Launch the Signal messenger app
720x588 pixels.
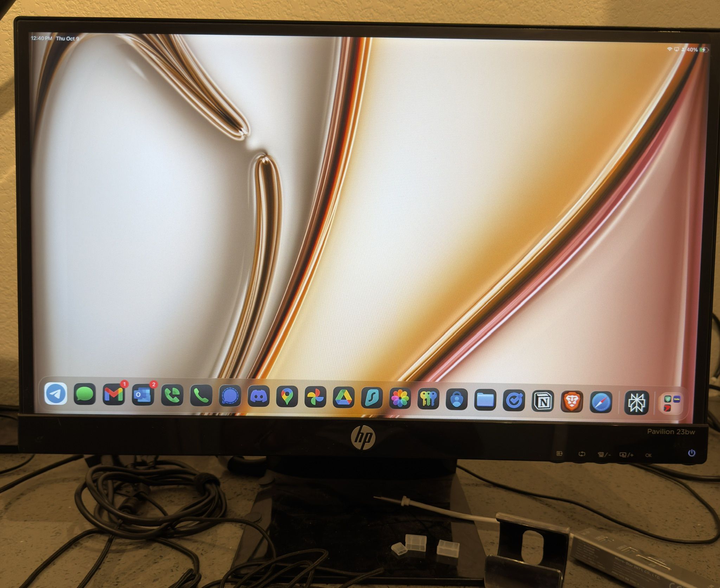[x=230, y=396]
